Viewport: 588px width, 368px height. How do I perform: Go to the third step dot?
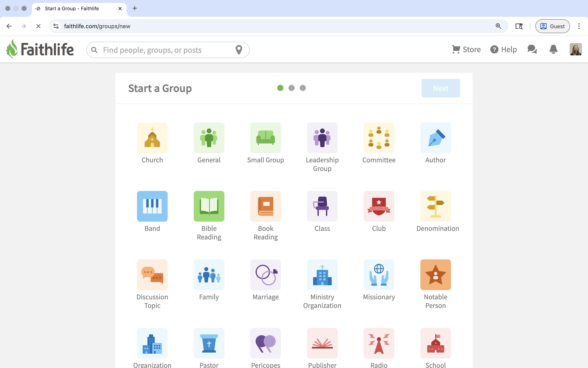click(x=303, y=88)
